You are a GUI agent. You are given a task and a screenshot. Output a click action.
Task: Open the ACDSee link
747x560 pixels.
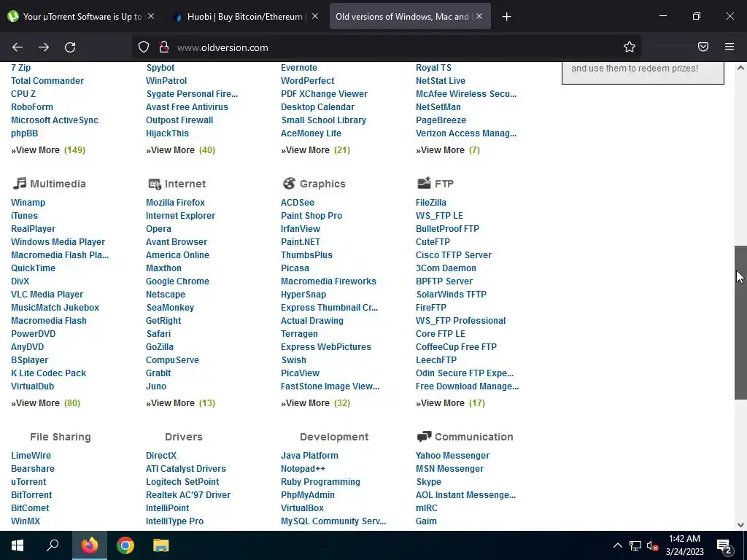pyautogui.click(x=298, y=203)
